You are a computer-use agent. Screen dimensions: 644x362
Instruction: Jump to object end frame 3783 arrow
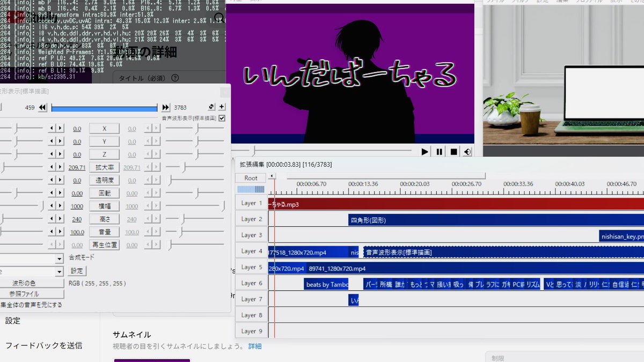(x=166, y=107)
